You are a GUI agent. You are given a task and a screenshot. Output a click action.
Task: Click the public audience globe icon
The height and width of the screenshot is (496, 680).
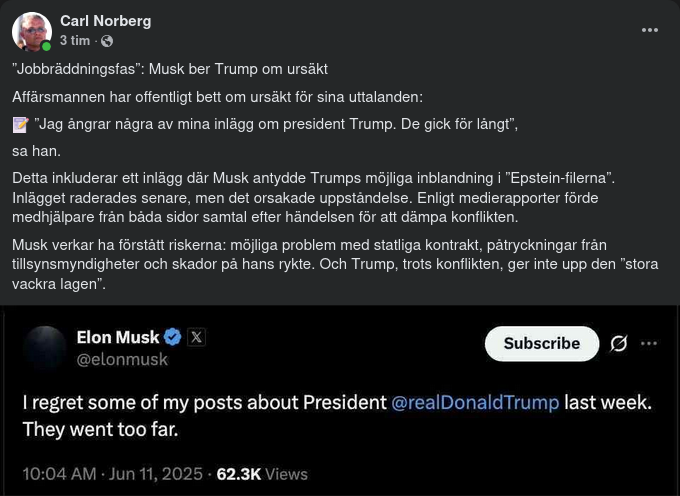(x=107, y=41)
